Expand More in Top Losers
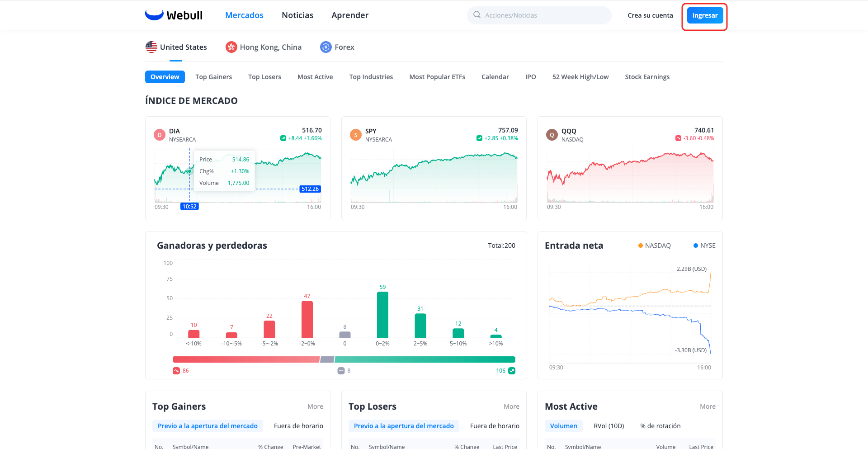 coord(511,406)
